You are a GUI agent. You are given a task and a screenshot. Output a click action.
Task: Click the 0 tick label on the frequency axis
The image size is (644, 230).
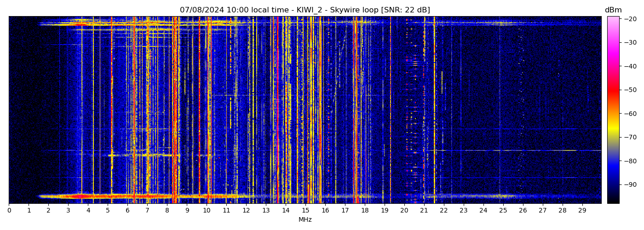click(x=9, y=211)
